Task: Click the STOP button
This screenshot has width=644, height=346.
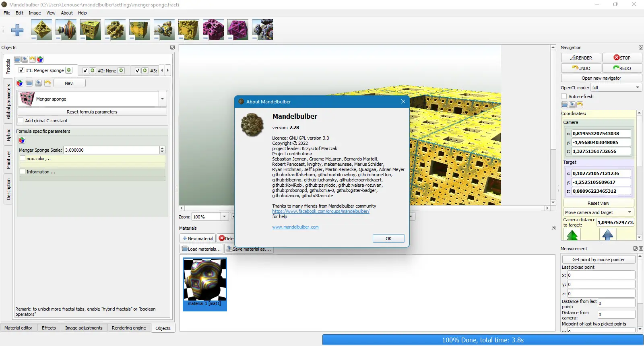Action: tap(622, 58)
